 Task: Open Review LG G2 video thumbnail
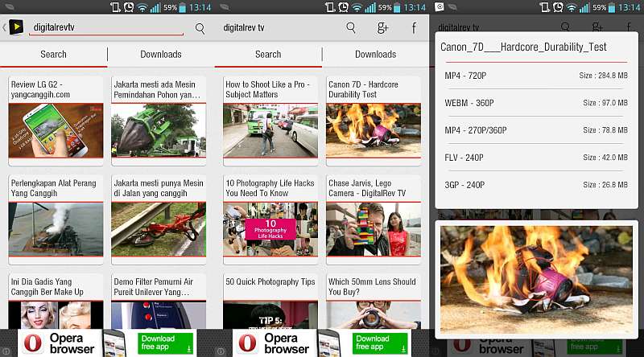tap(56, 130)
